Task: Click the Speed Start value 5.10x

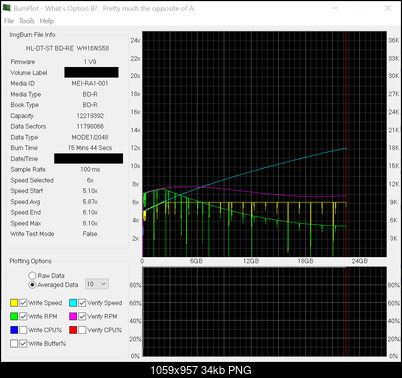Action: (90, 191)
